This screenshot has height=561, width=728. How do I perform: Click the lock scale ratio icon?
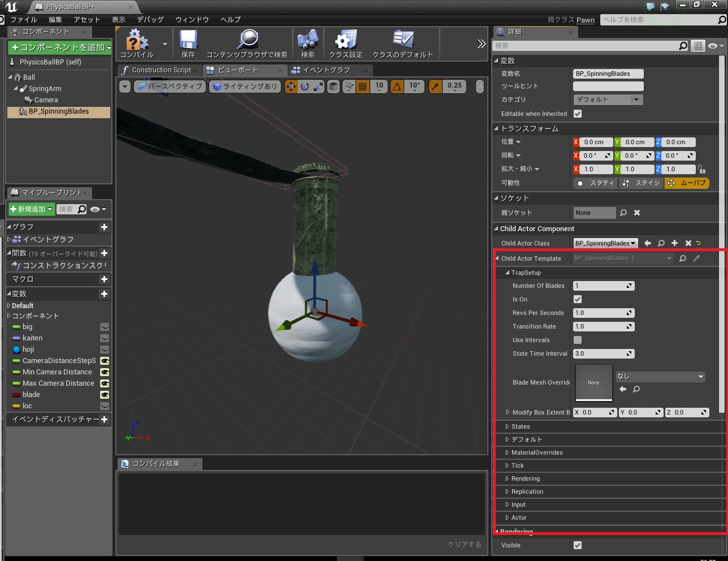pos(701,169)
